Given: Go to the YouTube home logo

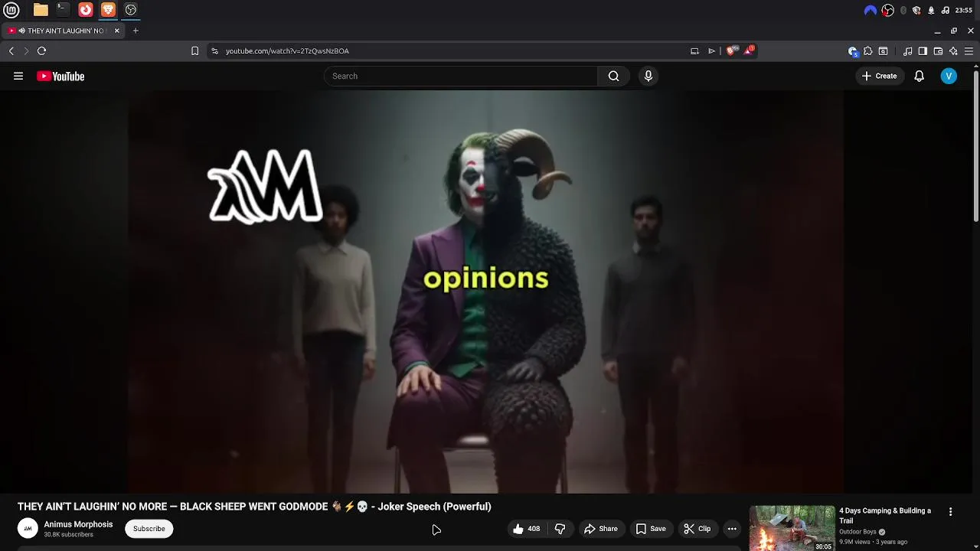Looking at the screenshot, I should point(60,76).
